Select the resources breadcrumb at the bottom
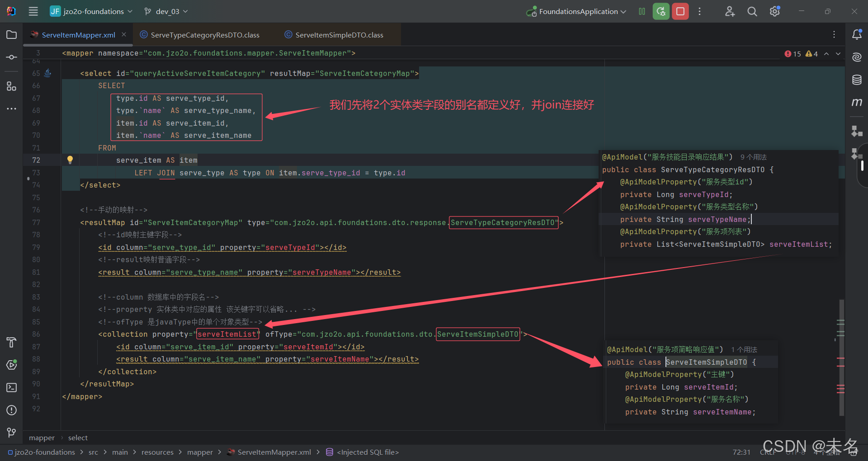The width and height of the screenshot is (868, 461). tap(157, 452)
